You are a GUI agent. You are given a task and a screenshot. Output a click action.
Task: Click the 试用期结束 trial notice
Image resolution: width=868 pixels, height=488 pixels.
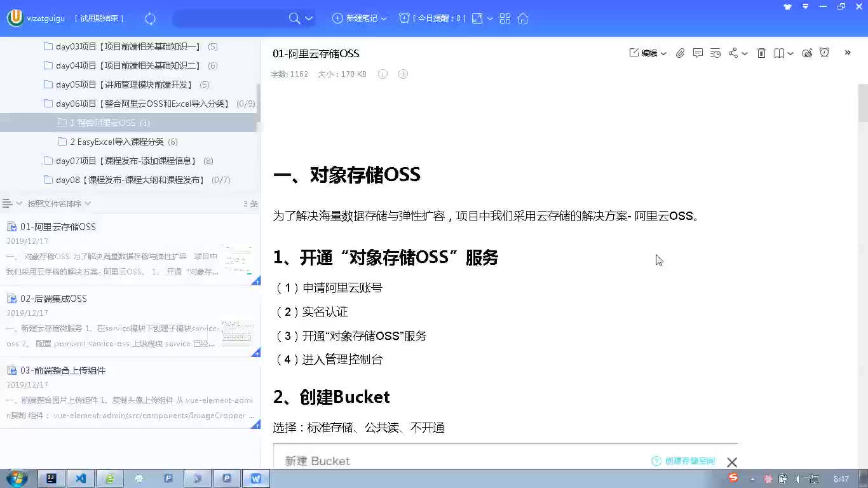pos(100,18)
